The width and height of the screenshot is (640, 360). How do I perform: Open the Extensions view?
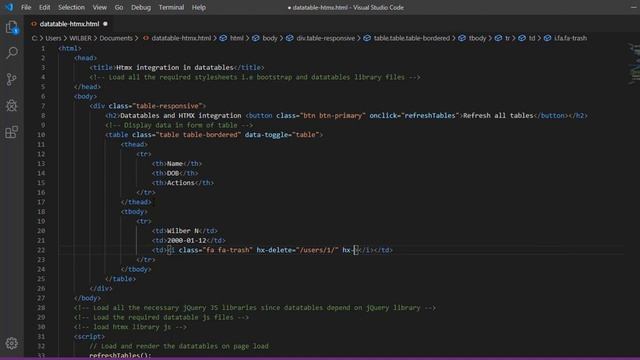[x=12, y=132]
